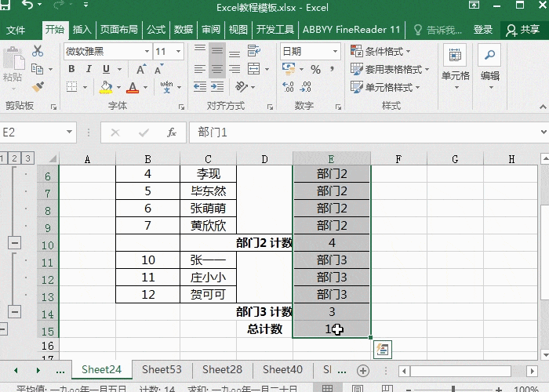Increase the font size

pos(141,69)
